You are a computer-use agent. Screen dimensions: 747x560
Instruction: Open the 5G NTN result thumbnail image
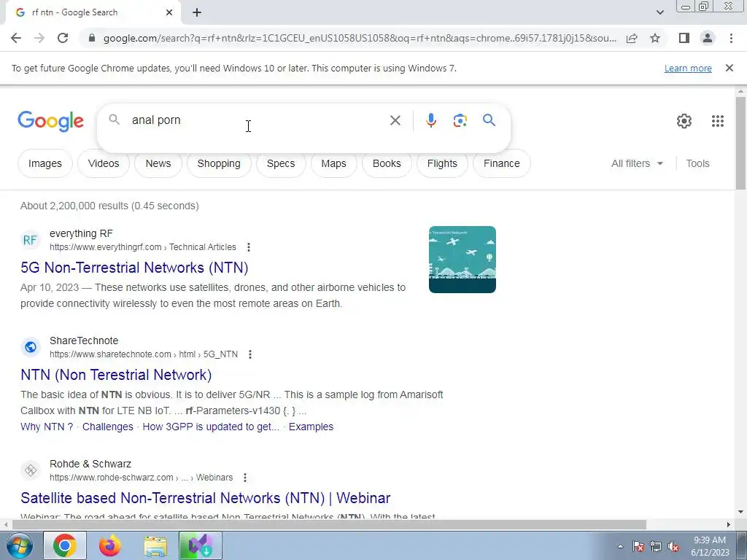click(x=462, y=260)
